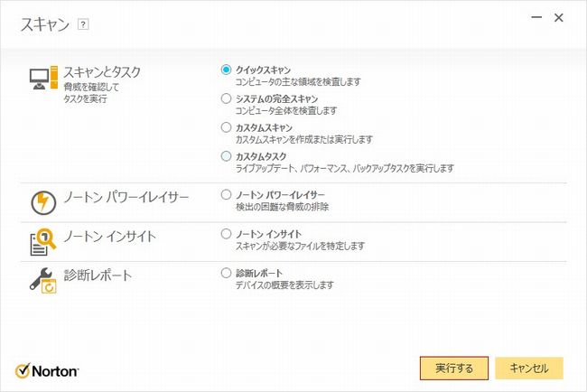Choose カスタムスキャン radio button

pos(226,127)
